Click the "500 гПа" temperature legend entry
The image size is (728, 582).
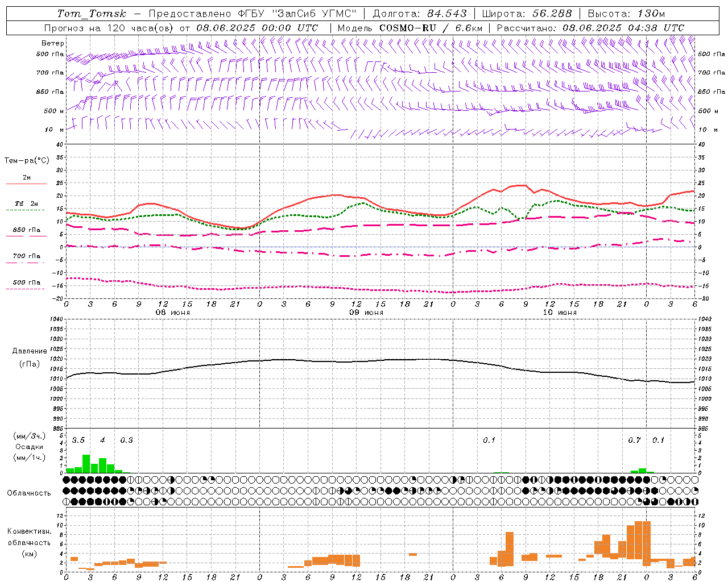point(27,282)
